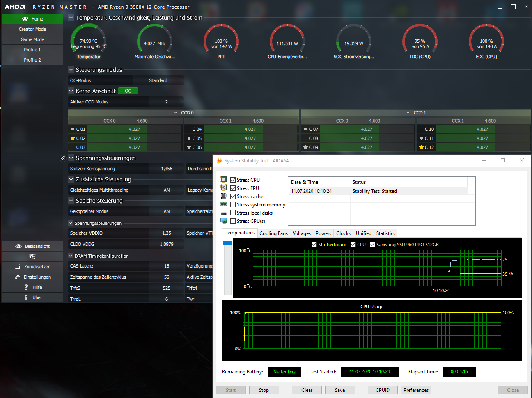Enable the Stress local disks checkbox

point(233,213)
